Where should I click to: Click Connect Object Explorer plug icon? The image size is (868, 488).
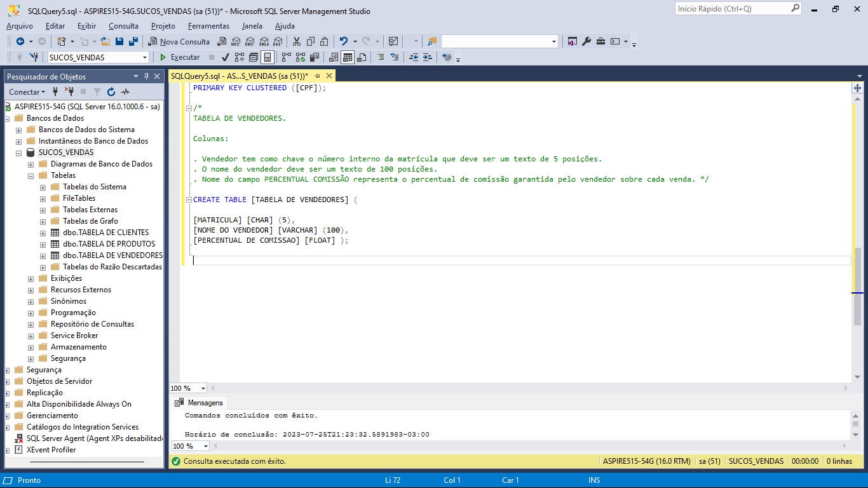click(55, 91)
